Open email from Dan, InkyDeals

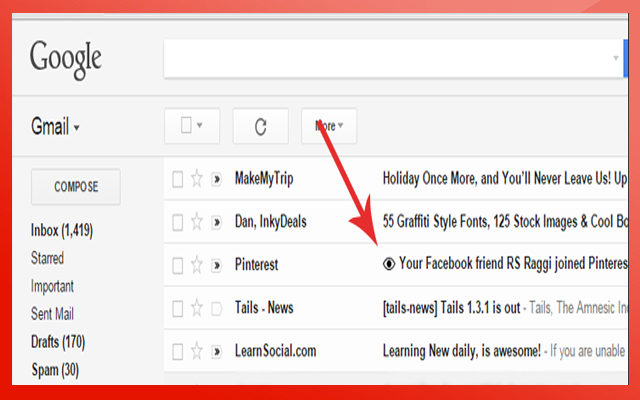click(271, 222)
